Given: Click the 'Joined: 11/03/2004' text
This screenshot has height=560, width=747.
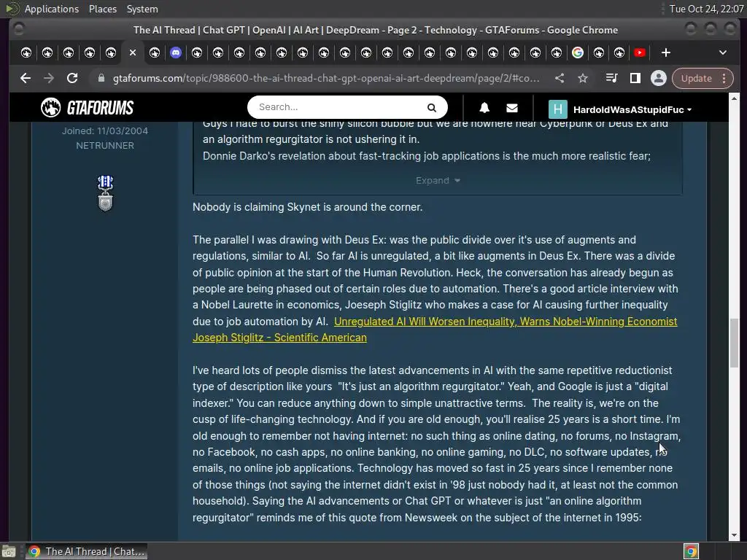Looking at the screenshot, I should coord(105,131).
